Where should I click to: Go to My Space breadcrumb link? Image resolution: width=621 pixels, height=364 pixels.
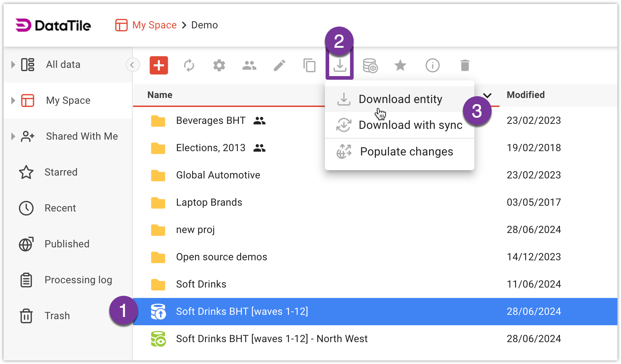(x=154, y=25)
